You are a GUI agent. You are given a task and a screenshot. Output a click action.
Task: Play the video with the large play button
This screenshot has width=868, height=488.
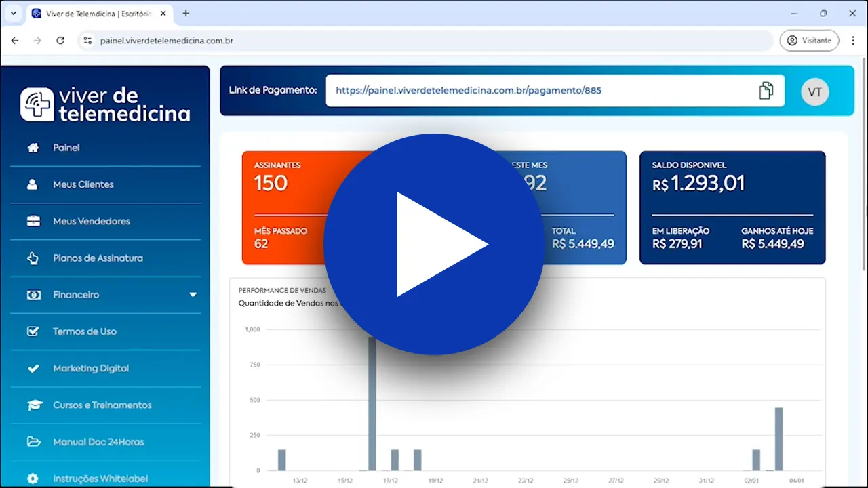pos(434,244)
